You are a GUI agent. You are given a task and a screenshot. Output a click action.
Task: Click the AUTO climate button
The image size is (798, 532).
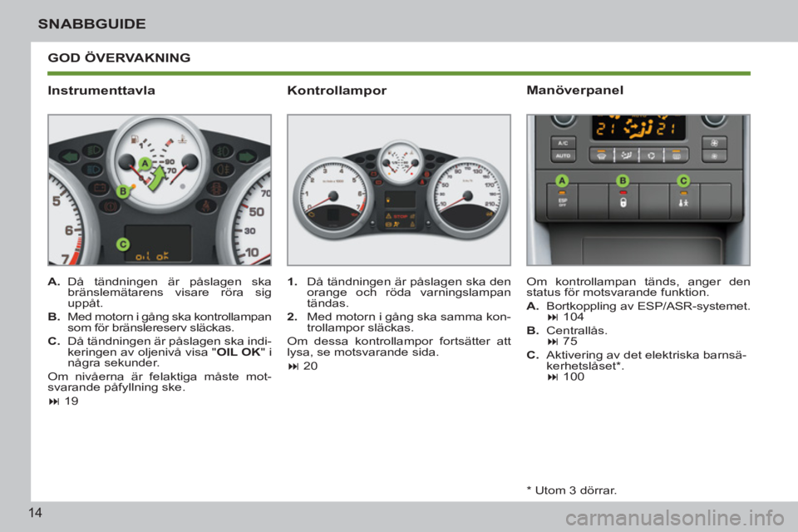click(x=563, y=155)
